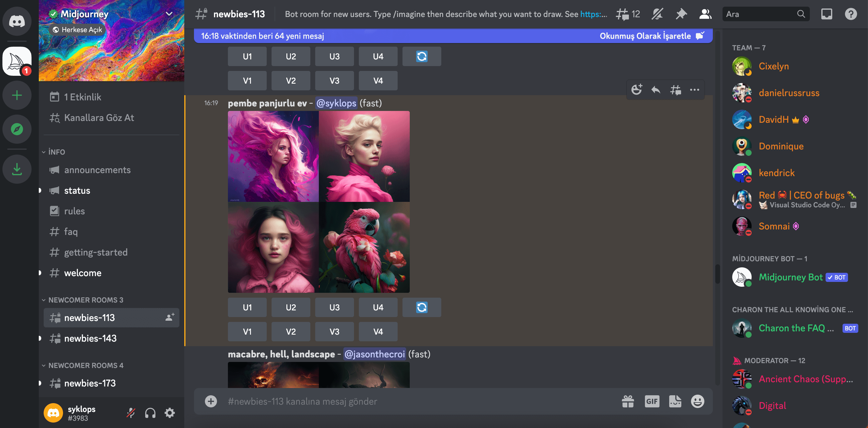Click V2 variation under pink images
Viewport: 868px width, 428px height.
pos(291,331)
